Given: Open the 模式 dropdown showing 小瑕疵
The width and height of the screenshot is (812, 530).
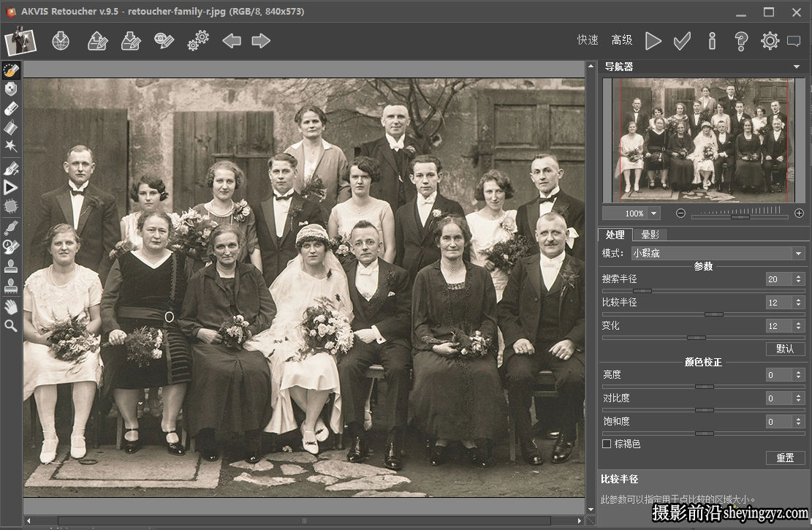Looking at the screenshot, I should [x=718, y=254].
